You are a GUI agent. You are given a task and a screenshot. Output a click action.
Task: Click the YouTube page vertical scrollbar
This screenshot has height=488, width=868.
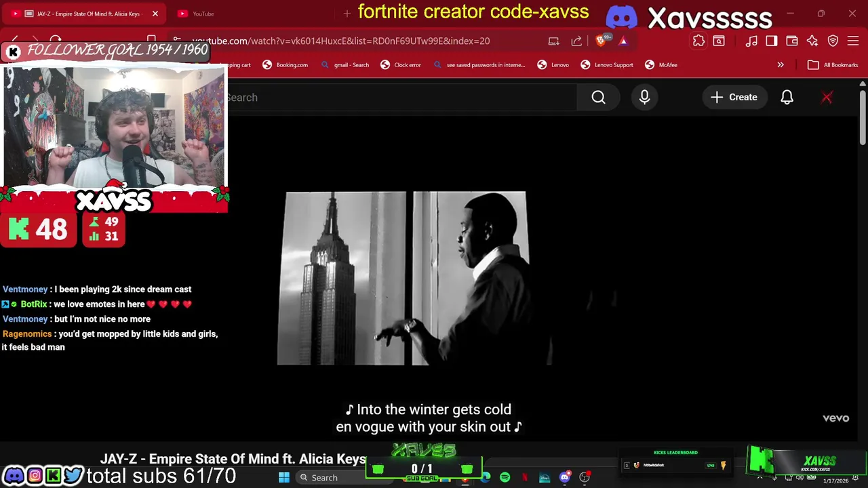(x=863, y=117)
